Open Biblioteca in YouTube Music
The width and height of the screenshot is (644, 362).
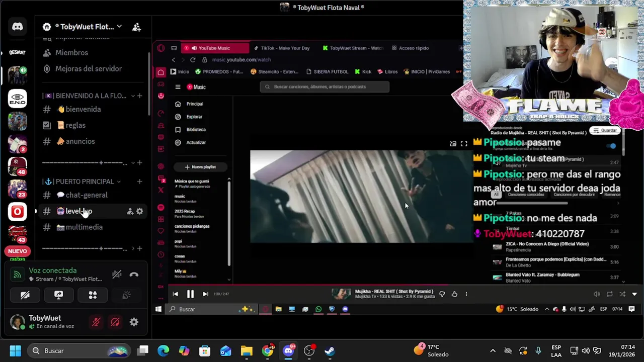point(191,130)
